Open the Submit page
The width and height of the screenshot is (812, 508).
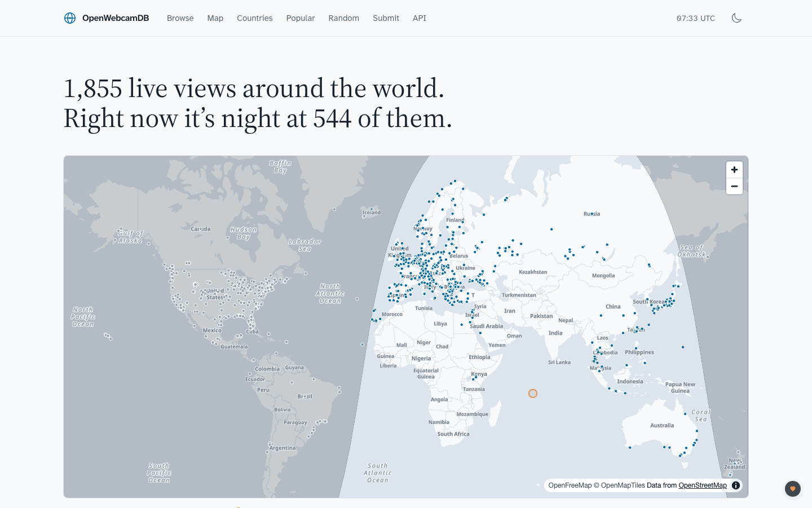tap(386, 18)
